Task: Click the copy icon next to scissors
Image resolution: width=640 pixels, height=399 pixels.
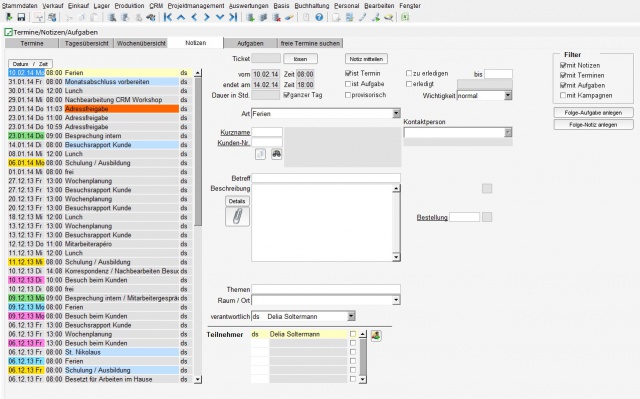Action: (82, 17)
